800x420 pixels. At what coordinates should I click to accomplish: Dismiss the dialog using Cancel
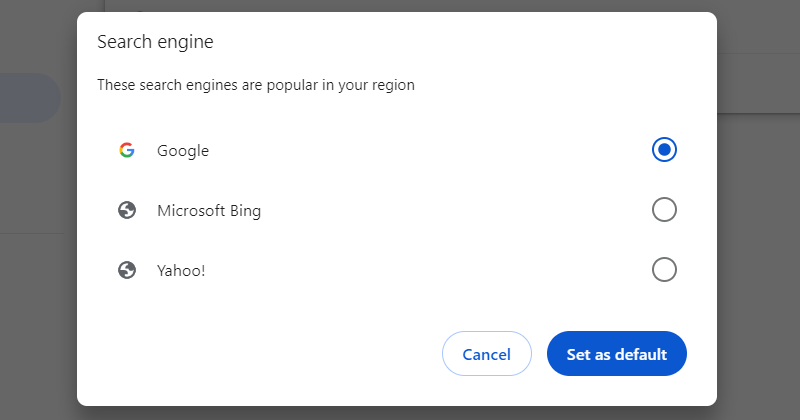(487, 354)
